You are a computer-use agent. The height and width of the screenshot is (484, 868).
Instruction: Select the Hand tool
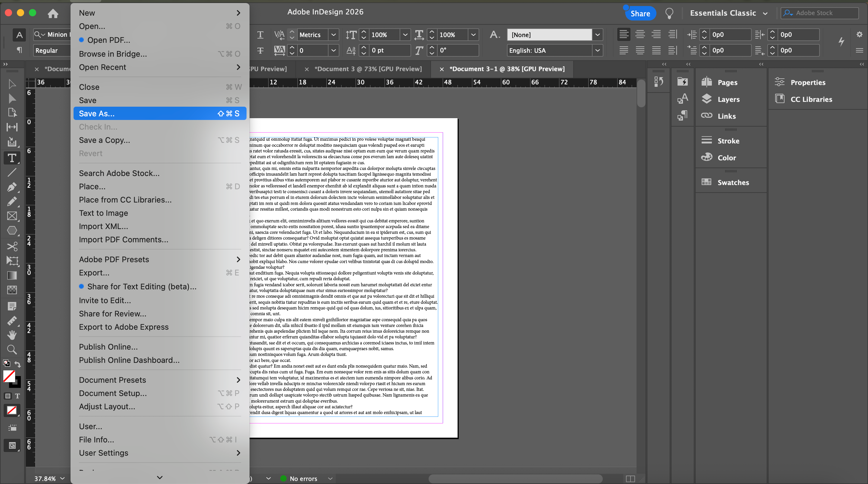pyautogui.click(x=12, y=335)
